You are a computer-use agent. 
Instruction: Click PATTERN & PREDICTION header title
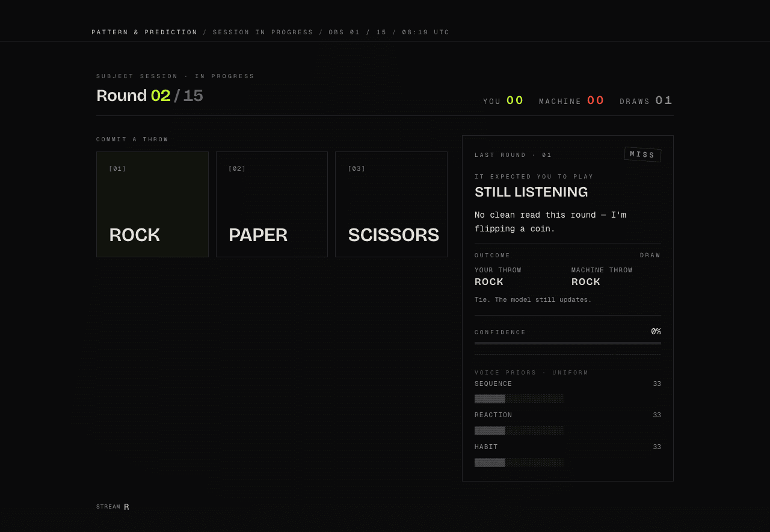(144, 32)
